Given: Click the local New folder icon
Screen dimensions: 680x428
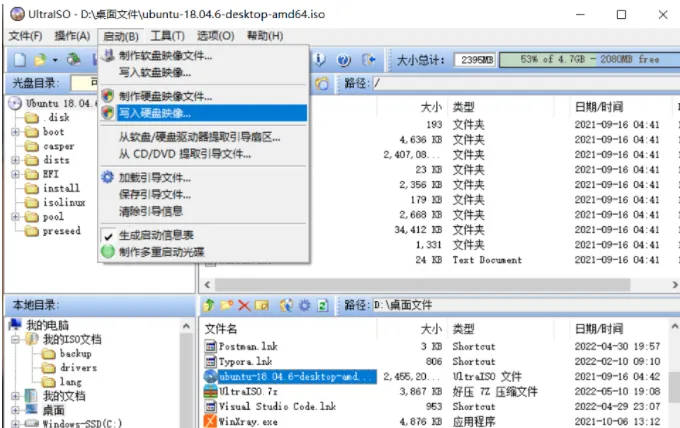Looking at the screenshot, I should pyautogui.click(x=226, y=305).
